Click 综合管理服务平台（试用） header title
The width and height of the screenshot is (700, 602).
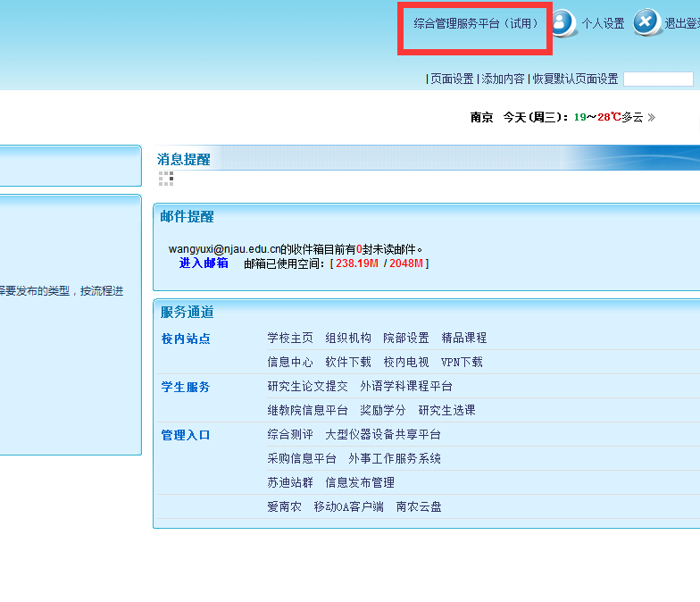pyautogui.click(x=476, y=24)
